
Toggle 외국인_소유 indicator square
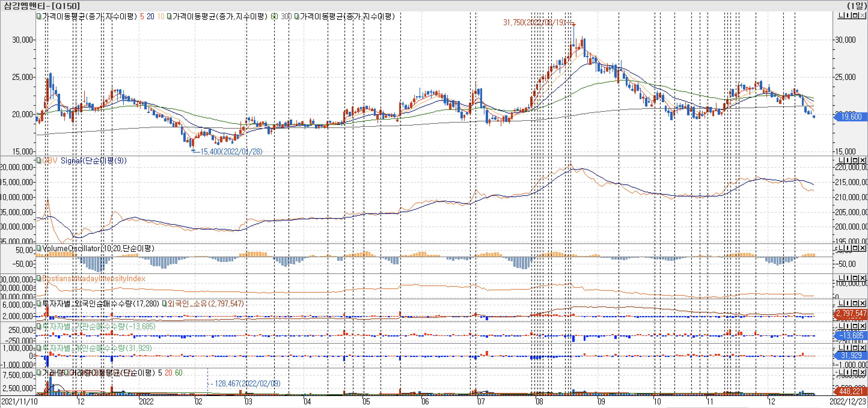click(x=164, y=303)
